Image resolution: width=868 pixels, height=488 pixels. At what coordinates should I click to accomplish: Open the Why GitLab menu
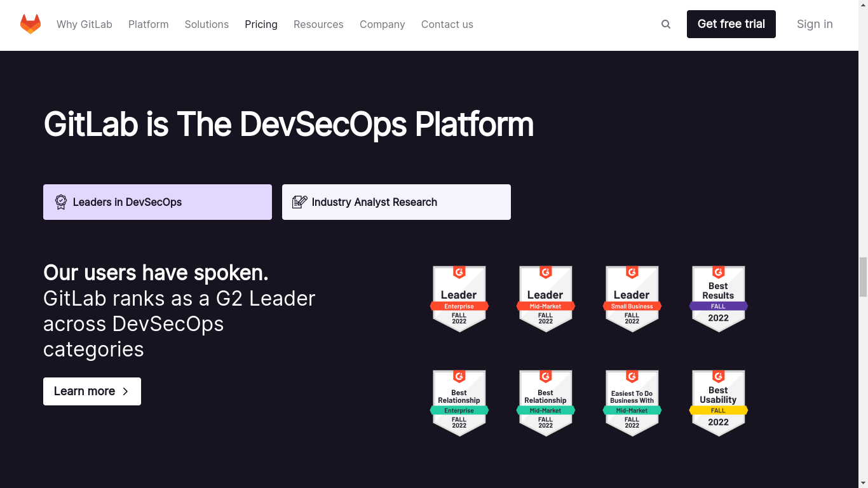point(85,24)
